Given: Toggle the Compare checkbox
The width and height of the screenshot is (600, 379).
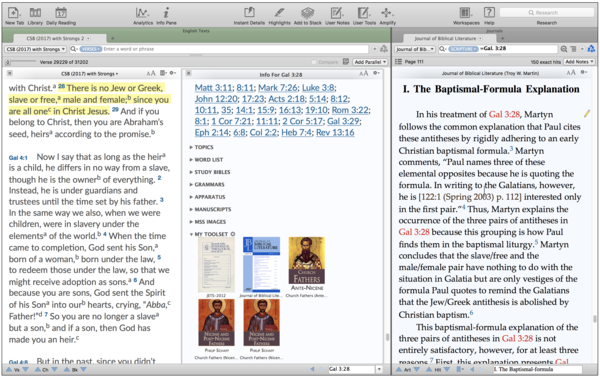Looking at the screenshot, I should click(x=314, y=62).
